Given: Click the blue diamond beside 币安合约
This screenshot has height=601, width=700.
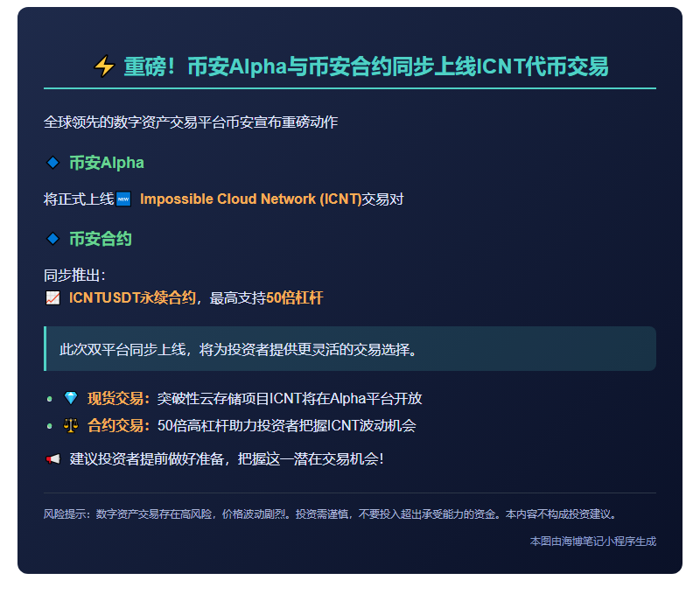Looking at the screenshot, I should coord(52,239).
